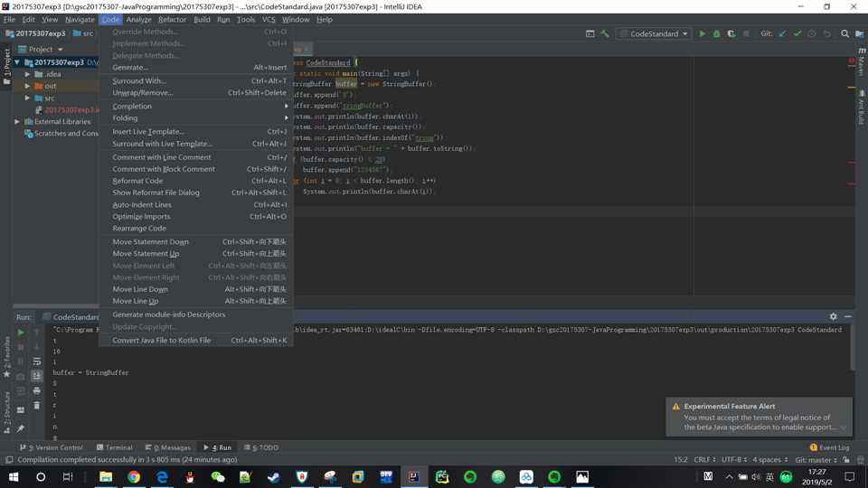The image size is (868, 488).
Task: Open WeChat from taskbar
Action: (x=218, y=477)
